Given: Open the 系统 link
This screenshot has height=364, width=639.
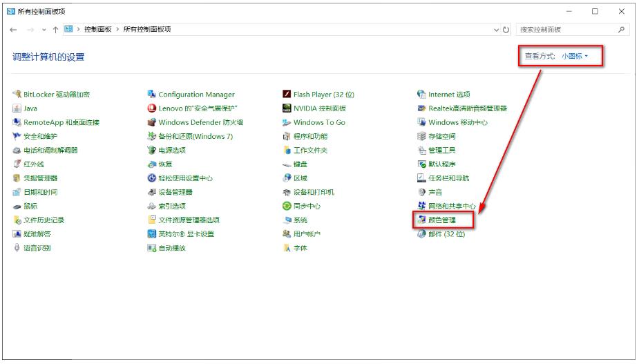Looking at the screenshot, I should (301, 220).
